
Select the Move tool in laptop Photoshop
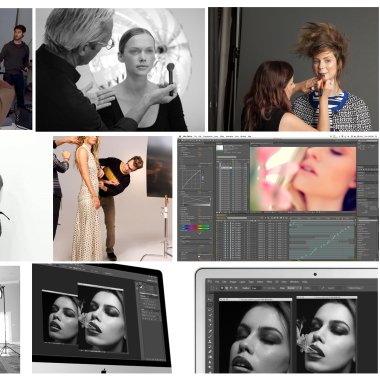coord(210,299)
